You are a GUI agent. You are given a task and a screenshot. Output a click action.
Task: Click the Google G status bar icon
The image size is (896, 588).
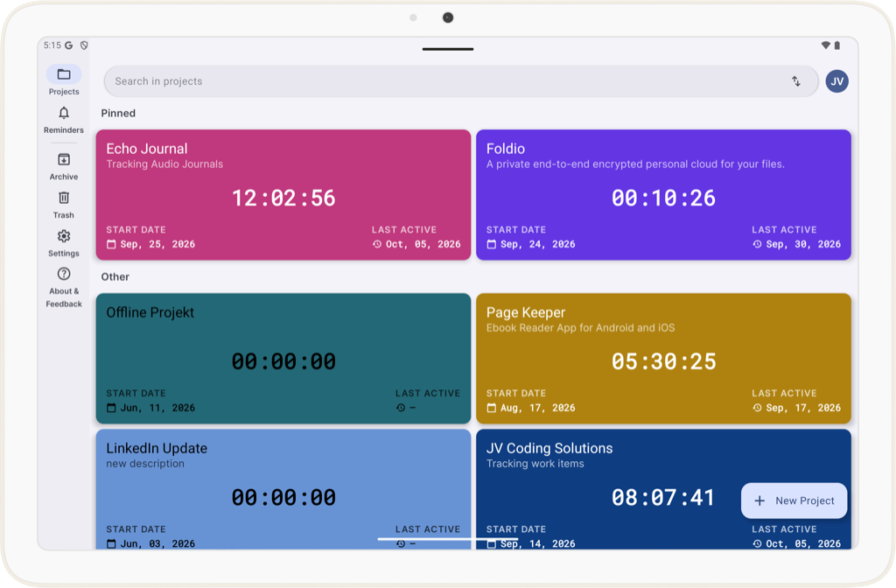tap(68, 45)
